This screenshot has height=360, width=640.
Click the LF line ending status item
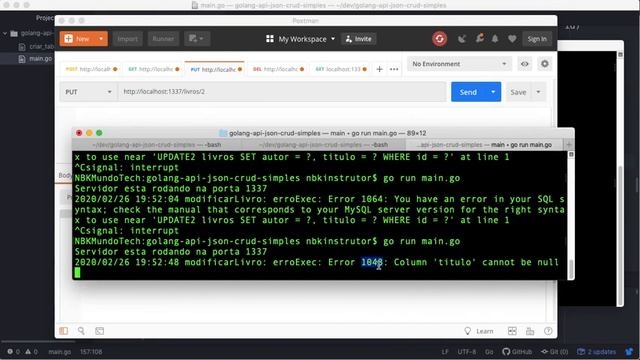coord(445,351)
